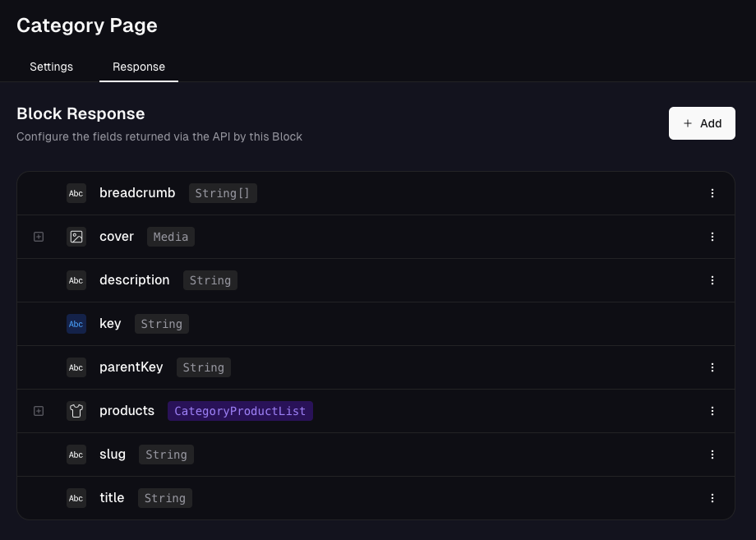Click the Abc icon next to title
This screenshot has height=540, width=756.
(x=76, y=498)
